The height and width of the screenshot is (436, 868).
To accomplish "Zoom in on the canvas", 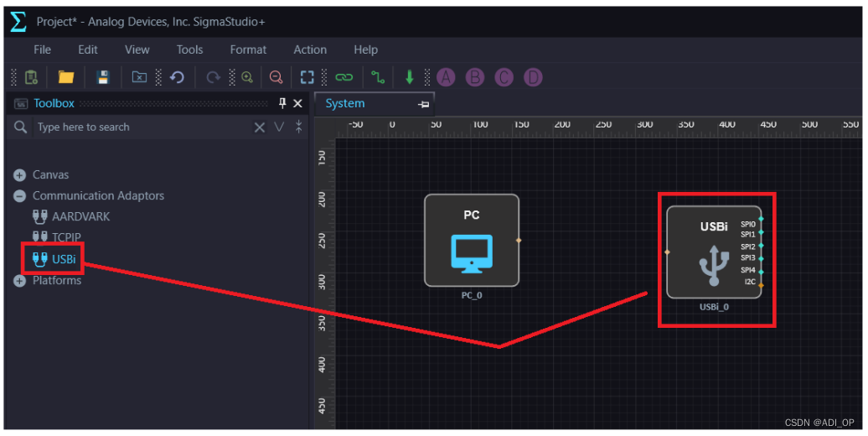I will (247, 77).
